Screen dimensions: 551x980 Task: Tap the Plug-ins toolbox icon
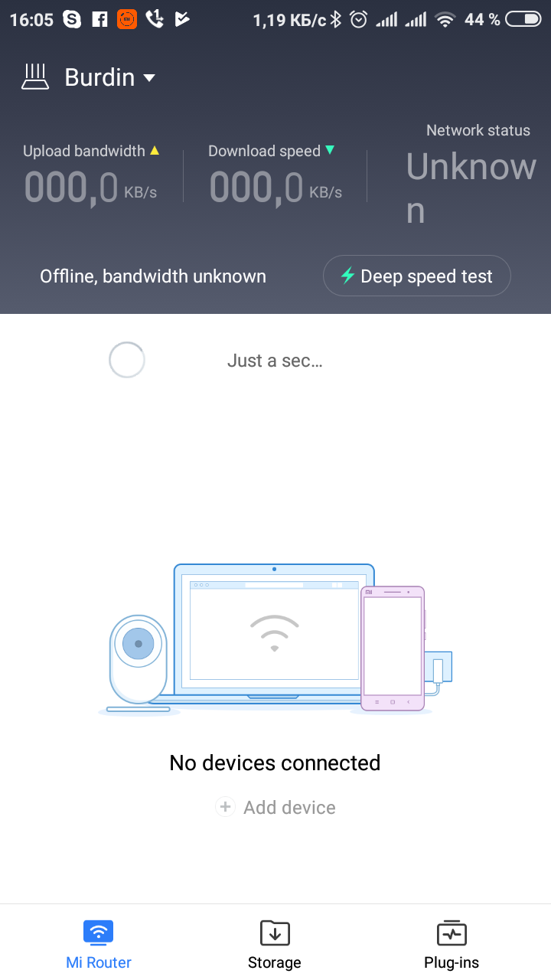click(452, 933)
